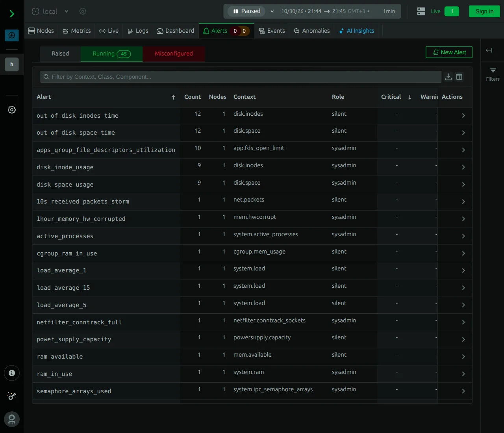
Task: Click the gear icon next to local
Action: (x=83, y=11)
